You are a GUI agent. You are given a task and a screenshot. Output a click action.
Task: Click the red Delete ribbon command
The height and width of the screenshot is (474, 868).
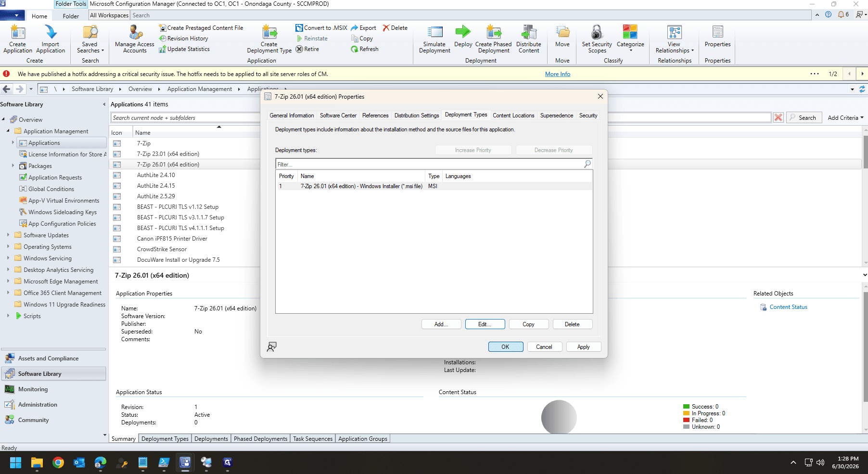(395, 28)
